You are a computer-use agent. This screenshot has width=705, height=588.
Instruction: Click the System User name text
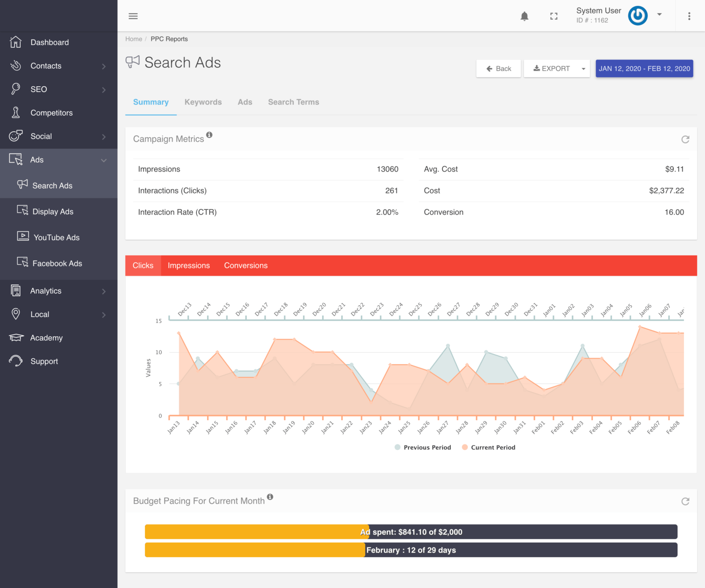click(599, 11)
